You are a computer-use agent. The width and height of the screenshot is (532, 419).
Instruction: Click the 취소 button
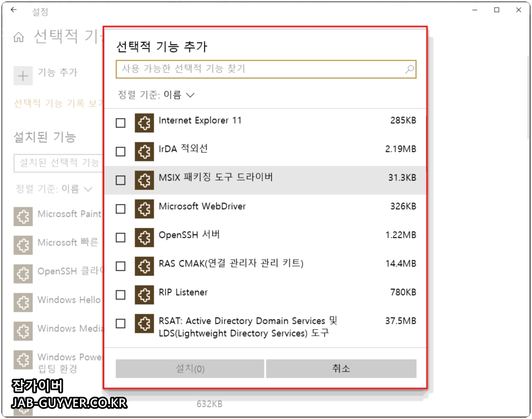(341, 368)
